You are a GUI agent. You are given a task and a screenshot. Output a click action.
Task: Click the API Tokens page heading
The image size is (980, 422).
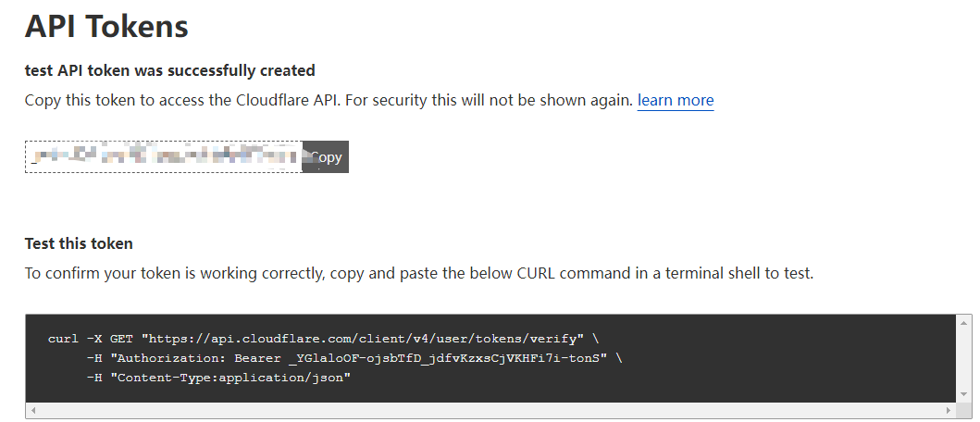106,26
